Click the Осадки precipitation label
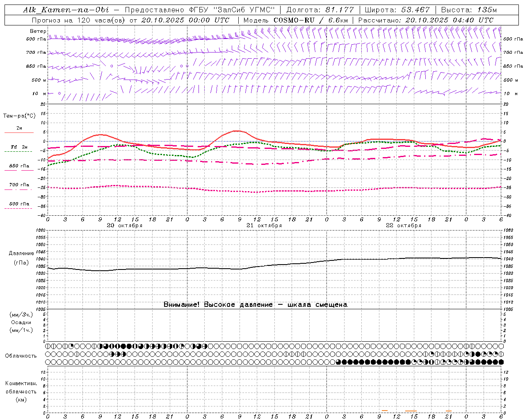The width and height of the screenshot is (525, 420). [21, 322]
